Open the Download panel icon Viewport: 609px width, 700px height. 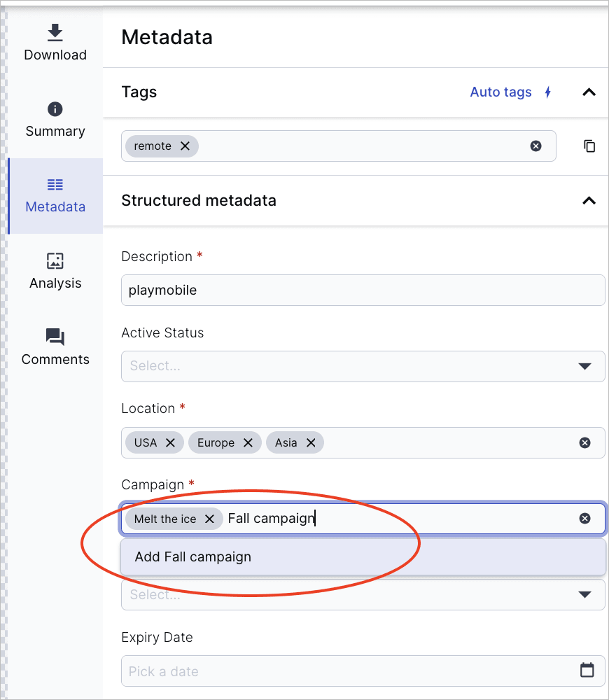55,33
